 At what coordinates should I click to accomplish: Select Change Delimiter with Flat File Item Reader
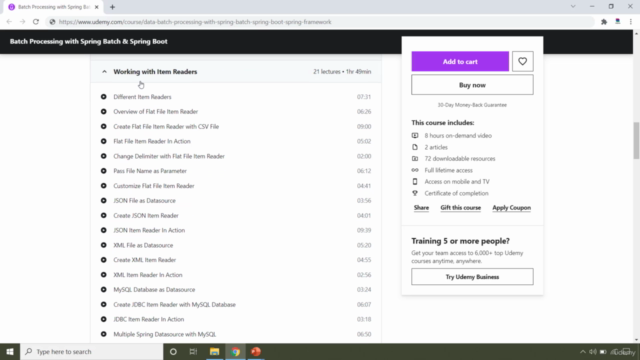(169, 156)
